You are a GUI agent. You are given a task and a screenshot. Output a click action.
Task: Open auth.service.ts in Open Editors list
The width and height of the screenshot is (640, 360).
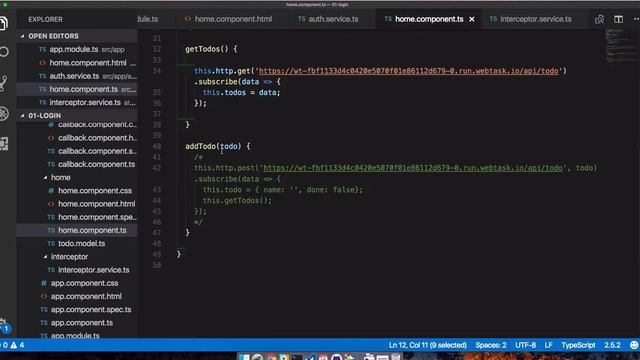tap(77, 76)
